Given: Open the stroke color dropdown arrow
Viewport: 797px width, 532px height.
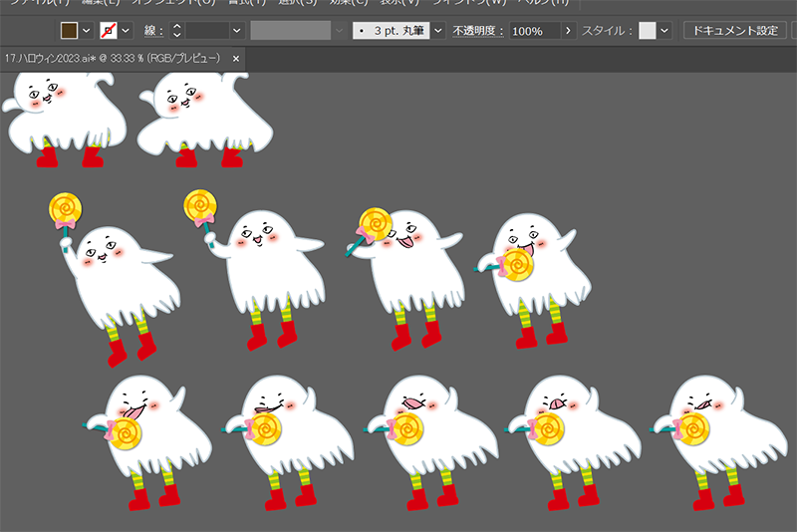Looking at the screenshot, I should pos(127,31).
